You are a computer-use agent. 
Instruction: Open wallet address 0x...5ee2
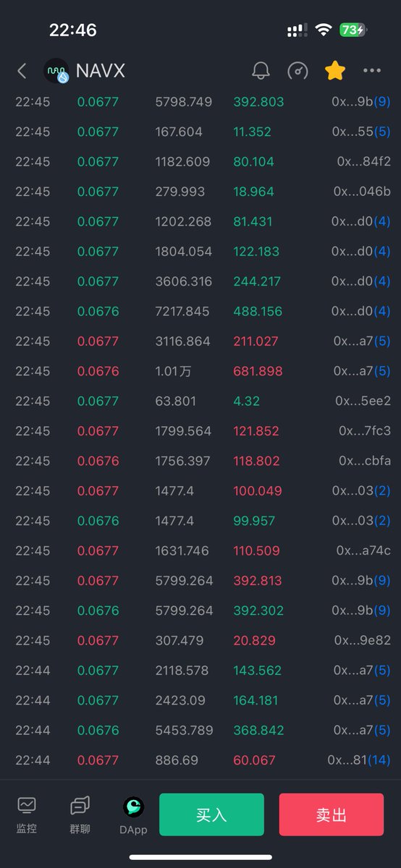click(363, 401)
